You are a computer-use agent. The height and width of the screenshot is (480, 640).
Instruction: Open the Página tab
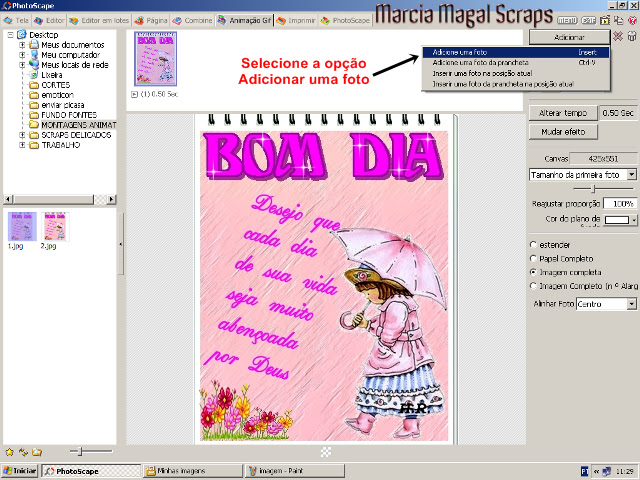click(151, 20)
